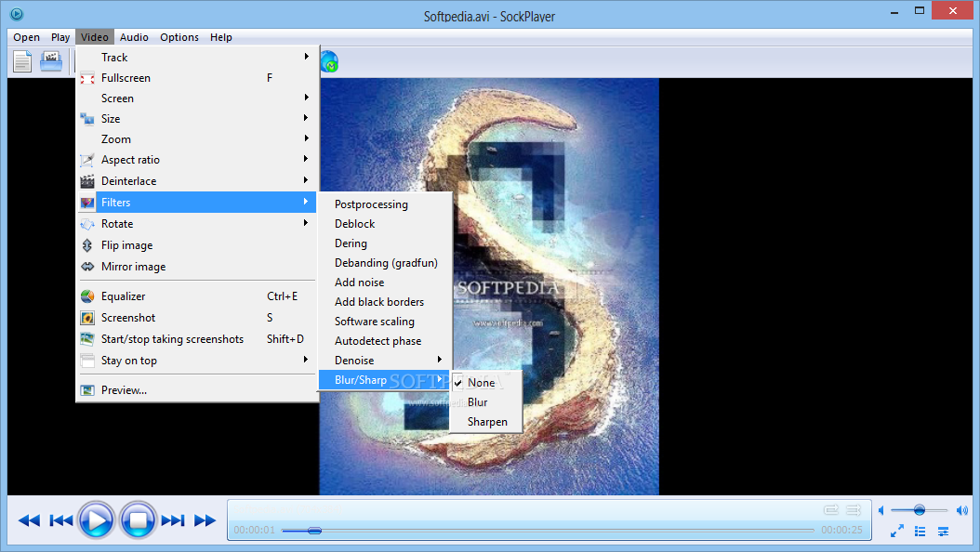
Task: Open Equalizer from Video menu
Action: click(197, 296)
